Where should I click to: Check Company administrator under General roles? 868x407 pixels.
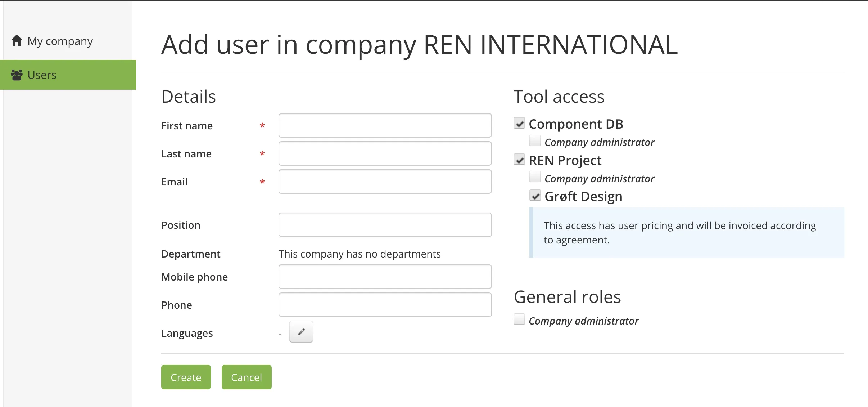(x=519, y=319)
